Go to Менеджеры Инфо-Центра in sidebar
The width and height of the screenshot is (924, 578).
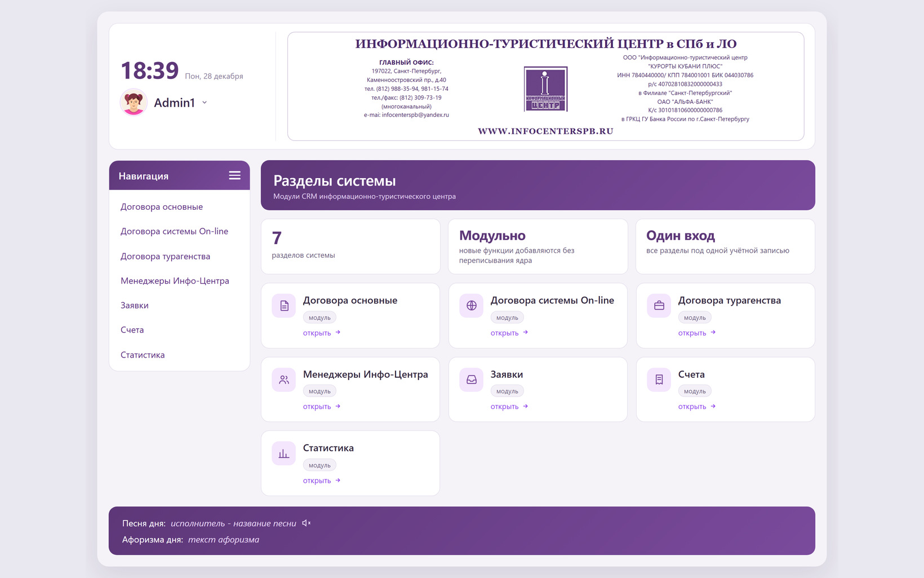175,281
